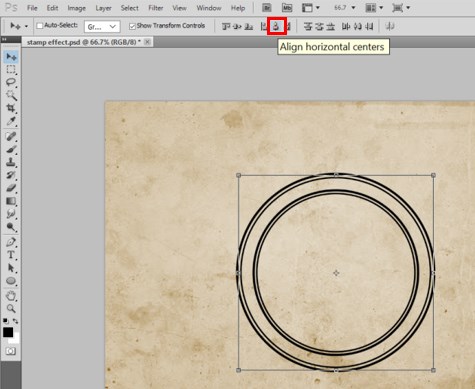Open the Filter menu
Screen dimensions: 475x389
[156, 8]
